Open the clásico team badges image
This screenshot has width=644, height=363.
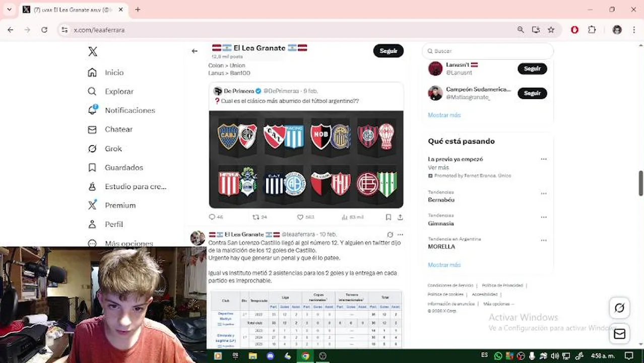click(306, 159)
